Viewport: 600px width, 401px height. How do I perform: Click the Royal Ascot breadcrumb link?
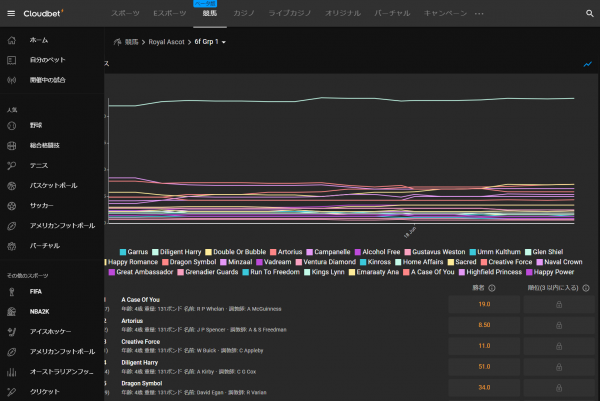tap(166, 42)
